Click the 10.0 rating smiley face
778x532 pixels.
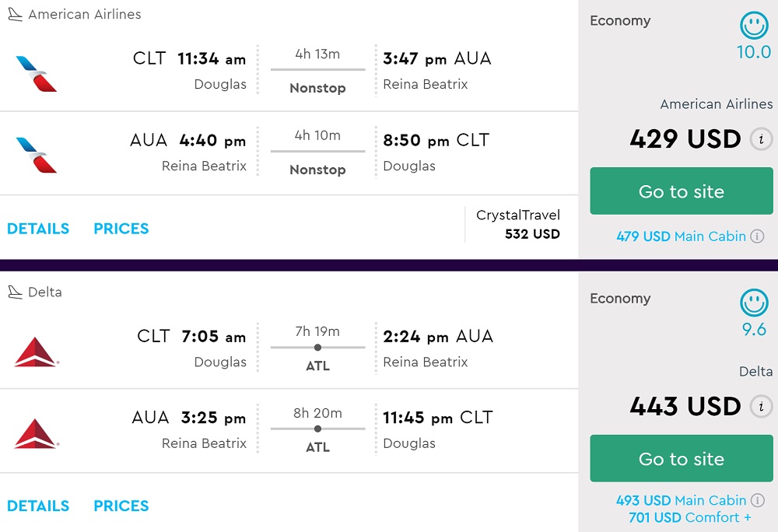[754, 26]
